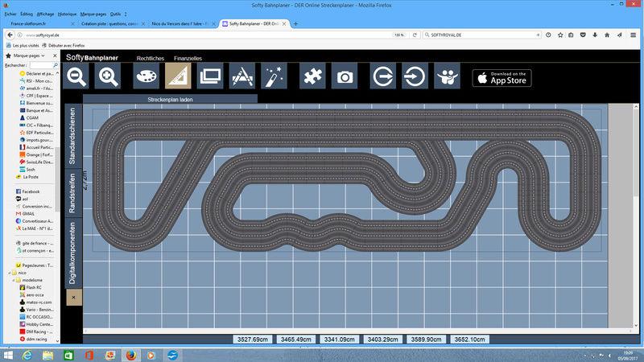
Task: Click the export arrow circle icon
Action: pyautogui.click(x=383, y=77)
